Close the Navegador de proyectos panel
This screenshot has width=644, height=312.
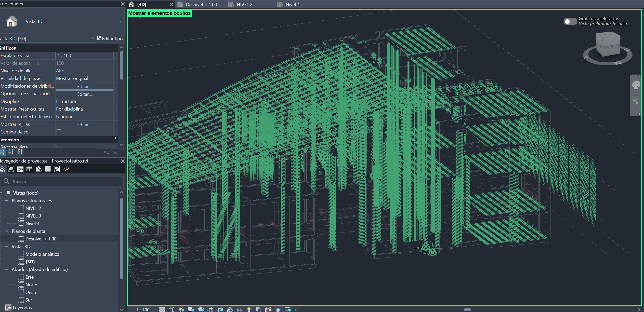[123, 161]
